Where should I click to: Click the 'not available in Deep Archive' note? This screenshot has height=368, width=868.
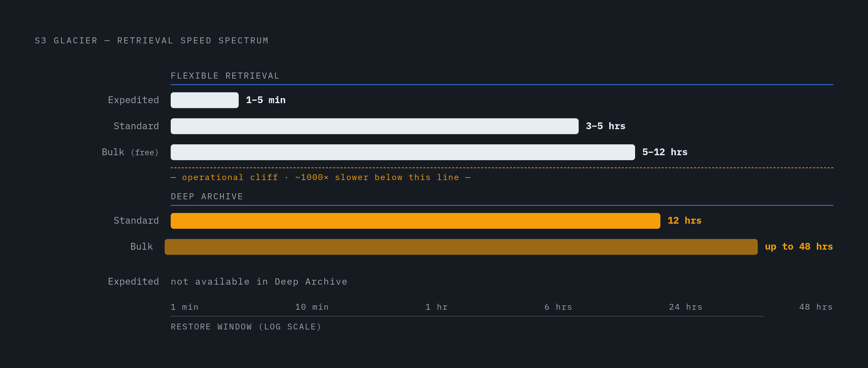[x=259, y=281]
